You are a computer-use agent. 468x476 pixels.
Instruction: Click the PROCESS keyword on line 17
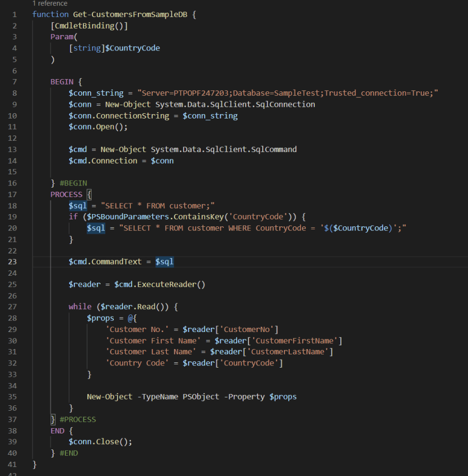66,194
